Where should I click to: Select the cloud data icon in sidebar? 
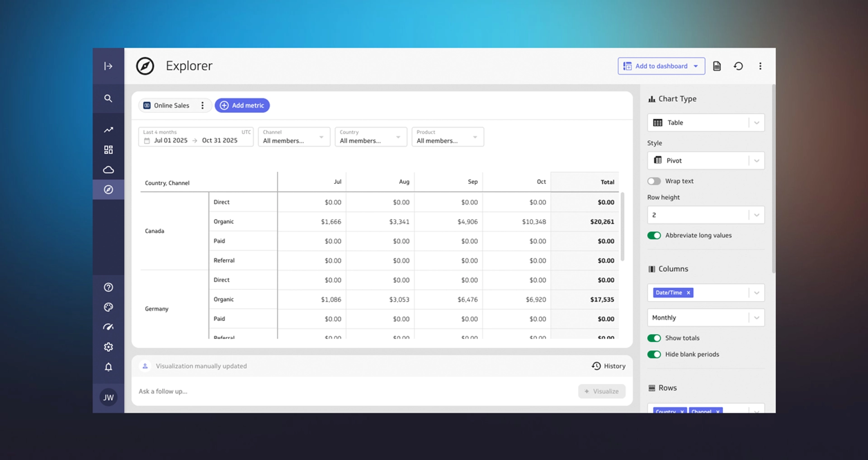point(108,170)
